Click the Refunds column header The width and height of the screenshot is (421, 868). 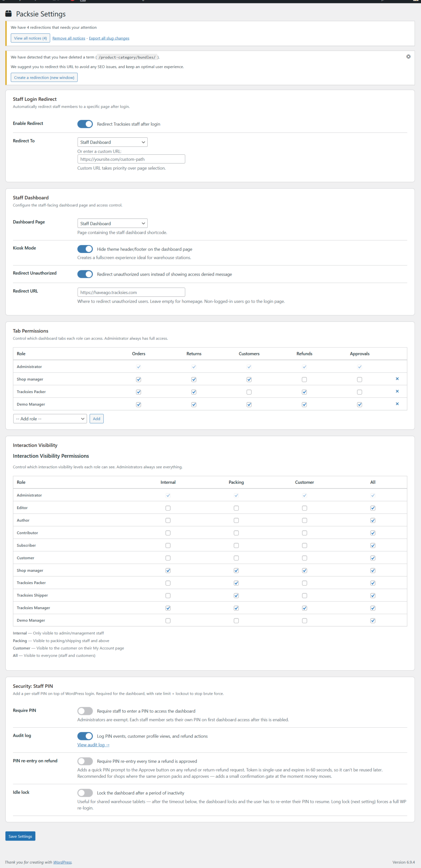click(x=304, y=354)
